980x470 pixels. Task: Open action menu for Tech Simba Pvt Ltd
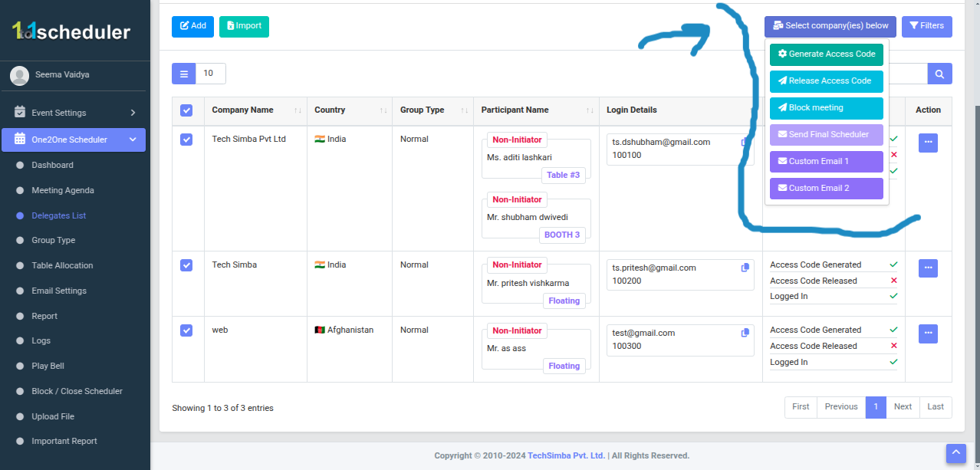(x=928, y=143)
